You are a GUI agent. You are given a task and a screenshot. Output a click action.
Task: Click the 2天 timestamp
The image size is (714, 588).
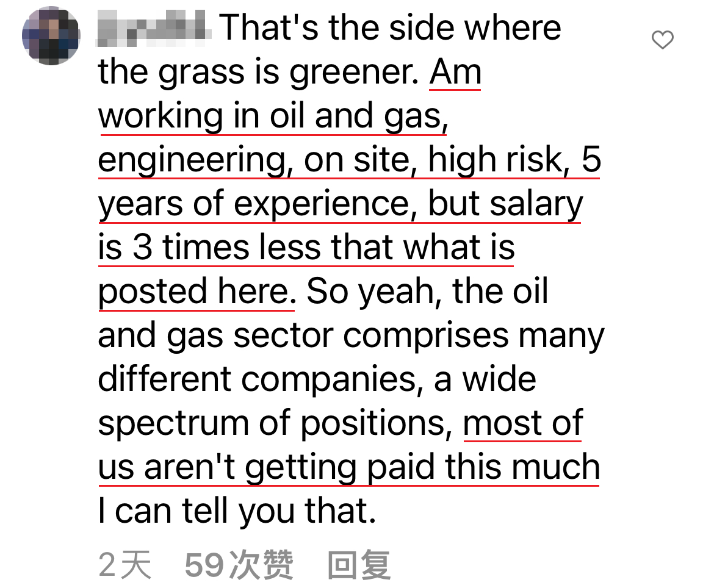125,565
